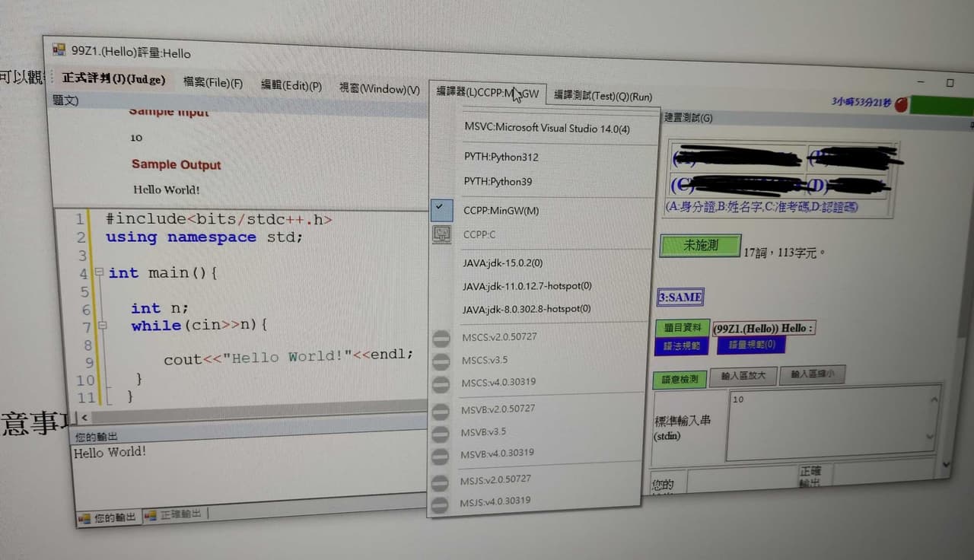The height and width of the screenshot is (560, 974).
Task: Open the 編輯(Edit)(P) menu
Action: pyautogui.click(x=291, y=86)
